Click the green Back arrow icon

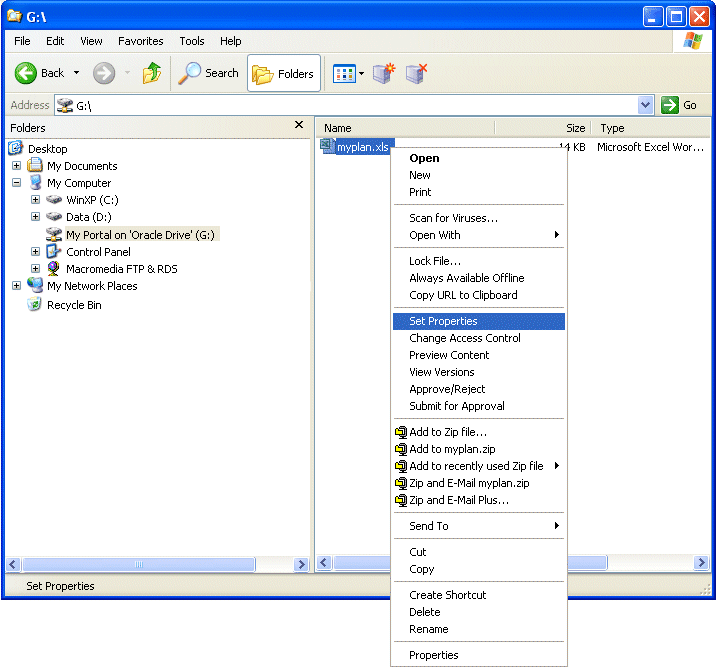click(26, 73)
